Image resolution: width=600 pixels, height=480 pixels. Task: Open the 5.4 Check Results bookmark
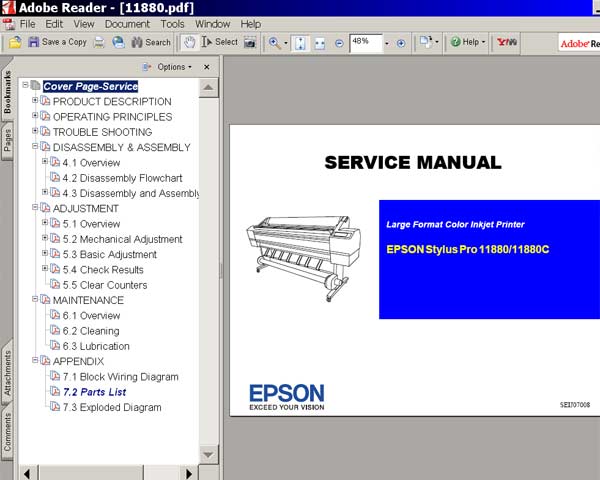pyautogui.click(x=103, y=270)
